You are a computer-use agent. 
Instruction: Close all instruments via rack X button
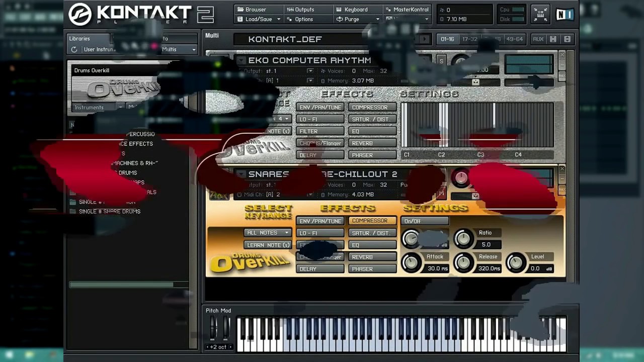pyautogui.click(x=553, y=39)
